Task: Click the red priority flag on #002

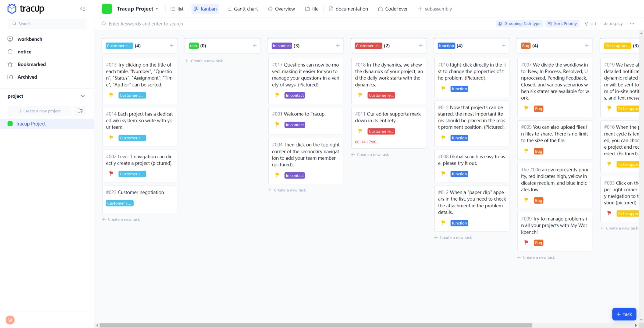Action: (111, 174)
